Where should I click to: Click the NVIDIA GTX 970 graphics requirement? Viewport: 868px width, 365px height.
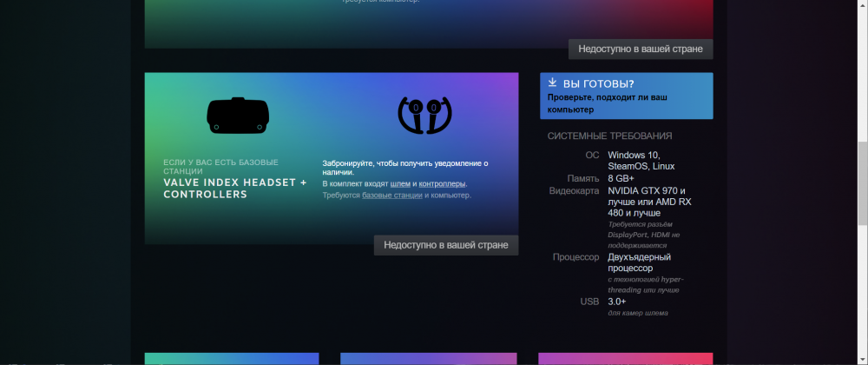click(x=649, y=202)
